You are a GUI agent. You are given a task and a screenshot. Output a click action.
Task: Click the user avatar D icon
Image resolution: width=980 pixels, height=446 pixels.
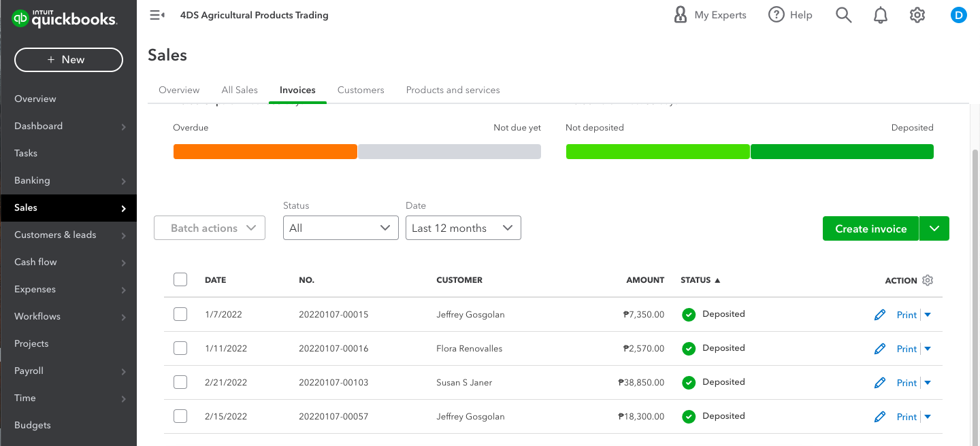coord(958,15)
